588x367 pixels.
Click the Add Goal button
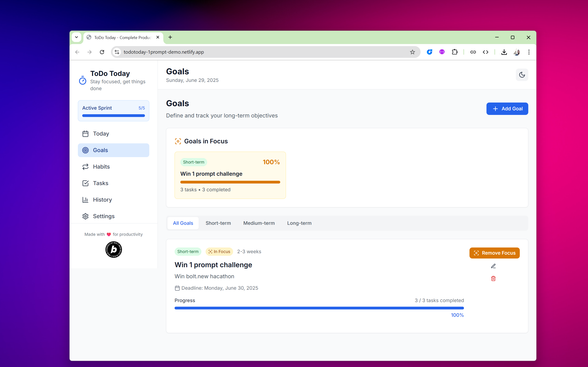[507, 109]
